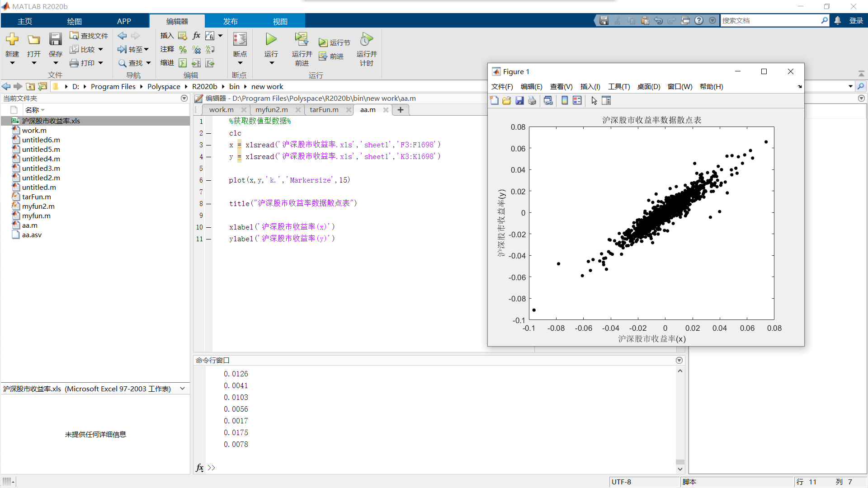
Task: Click the Run (运行) green arrow
Action: (x=271, y=40)
